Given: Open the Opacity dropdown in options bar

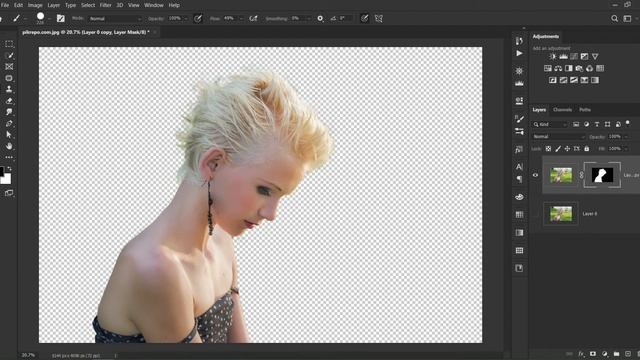Looking at the screenshot, I should point(186,19).
